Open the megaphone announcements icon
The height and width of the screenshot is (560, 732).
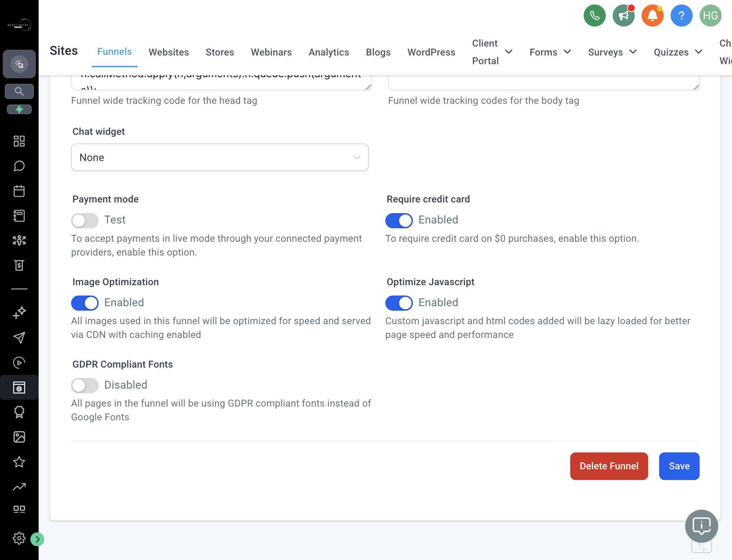pyautogui.click(x=623, y=16)
